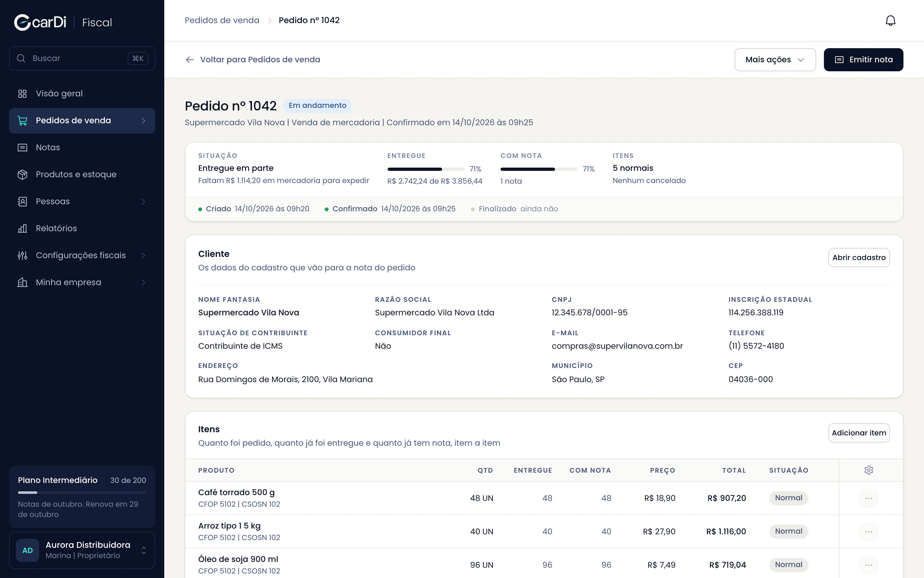Click the Em andamento status badge

coord(317,106)
